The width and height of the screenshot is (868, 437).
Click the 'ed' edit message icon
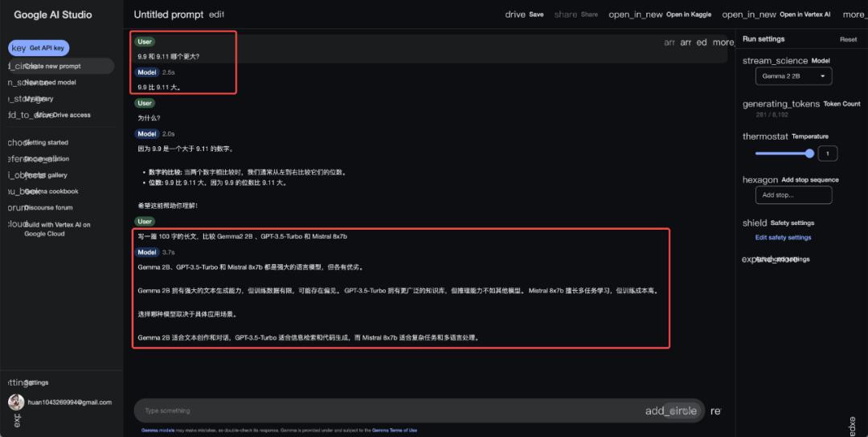tap(702, 43)
